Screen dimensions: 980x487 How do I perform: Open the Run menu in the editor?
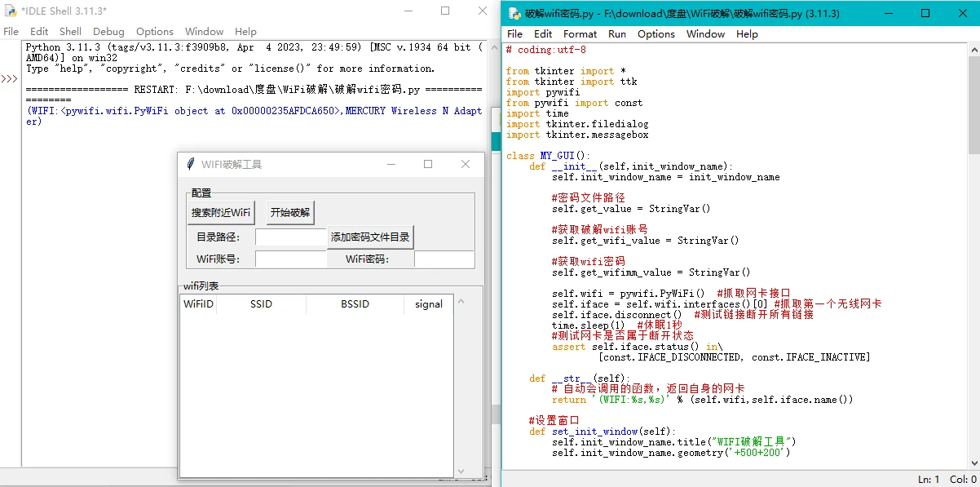[617, 34]
